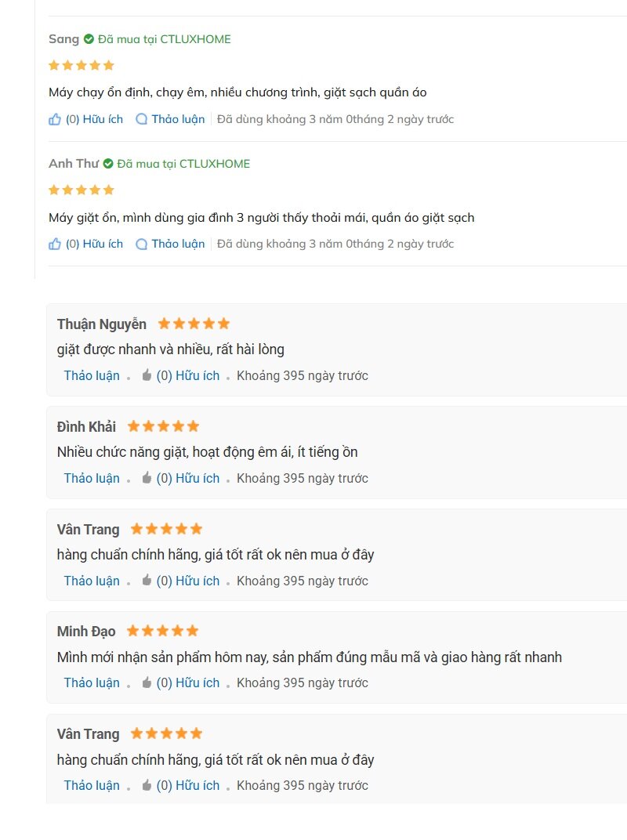Click Thảo luận link in Anh Thư's review
Image resolution: width=627 pixels, height=840 pixels.
point(178,244)
